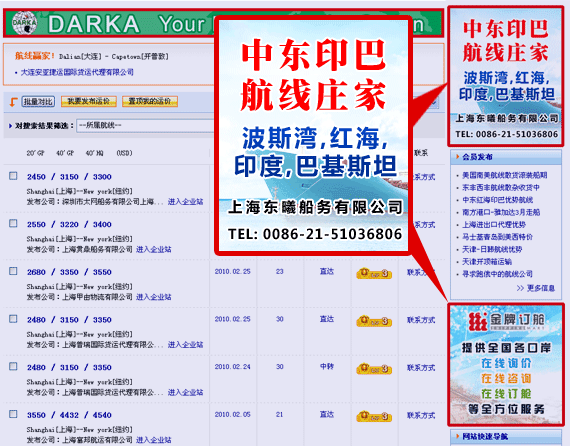Click the orange triangle beside 会员发布
Screen dimensions: 570x446
[458, 157]
